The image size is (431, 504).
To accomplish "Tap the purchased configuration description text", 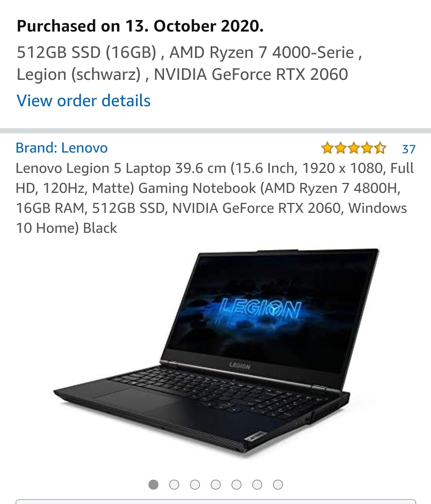I will click(x=190, y=63).
